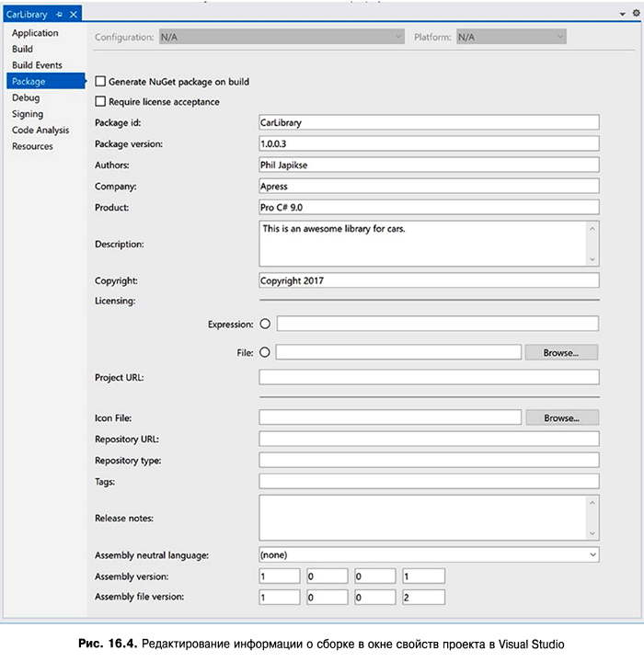This screenshot has height=662, width=644.
Task: Select the license Expression radio button
Action: (x=265, y=324)
